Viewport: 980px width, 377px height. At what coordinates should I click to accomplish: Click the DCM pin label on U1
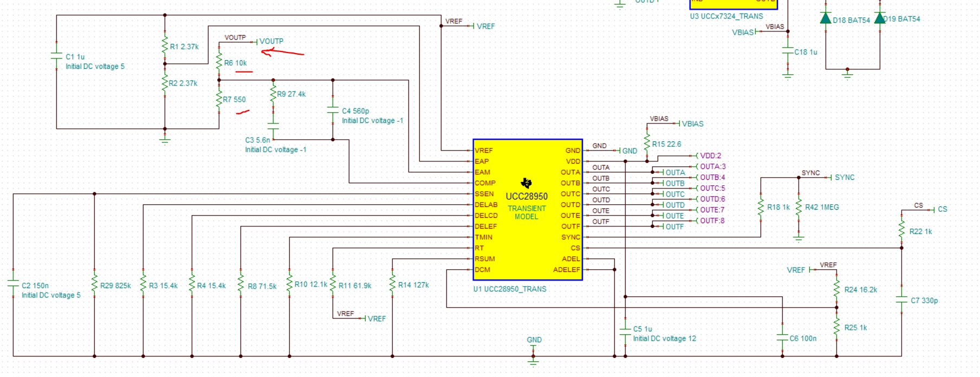[483, 269]
